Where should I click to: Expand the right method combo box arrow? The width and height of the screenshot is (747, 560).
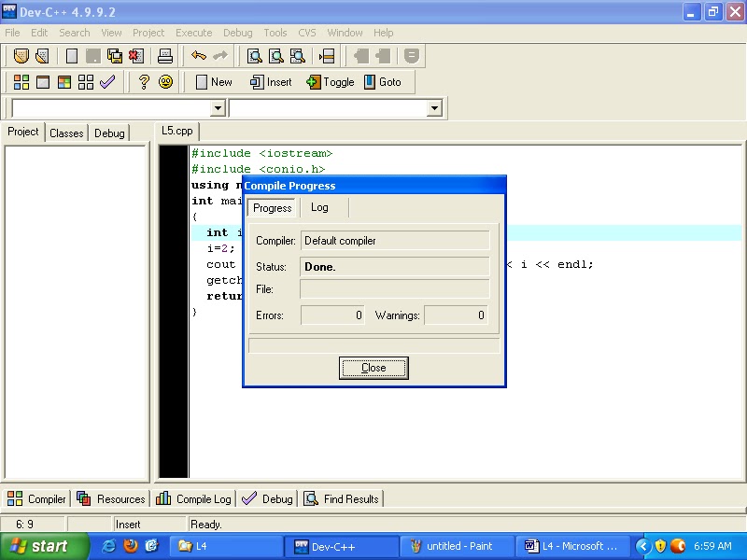click(434, 108)
